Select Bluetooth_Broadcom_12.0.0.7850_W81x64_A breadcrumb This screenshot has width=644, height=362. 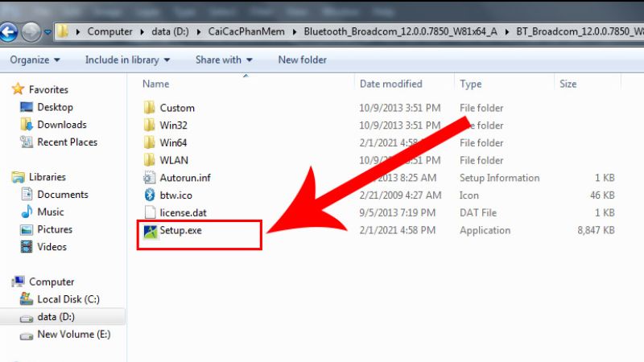coord(400,31)
